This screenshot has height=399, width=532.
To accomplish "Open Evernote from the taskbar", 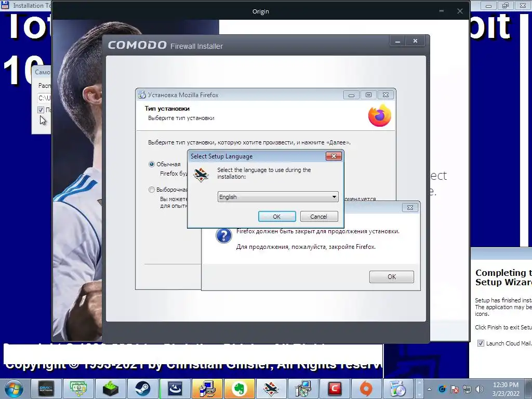I will coord(239,389).
